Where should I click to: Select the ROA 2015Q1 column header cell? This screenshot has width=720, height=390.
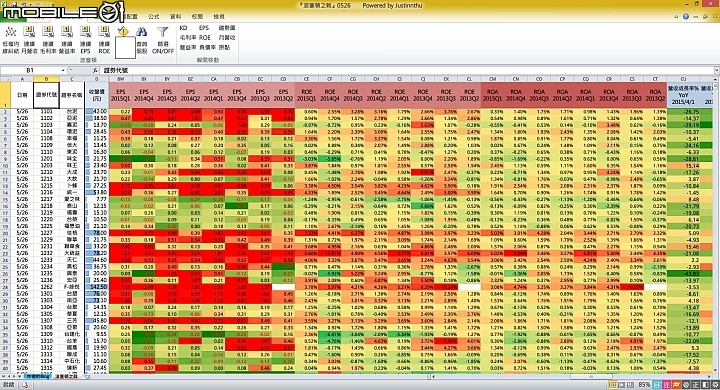pyautogui.click(x=492, y=95)
